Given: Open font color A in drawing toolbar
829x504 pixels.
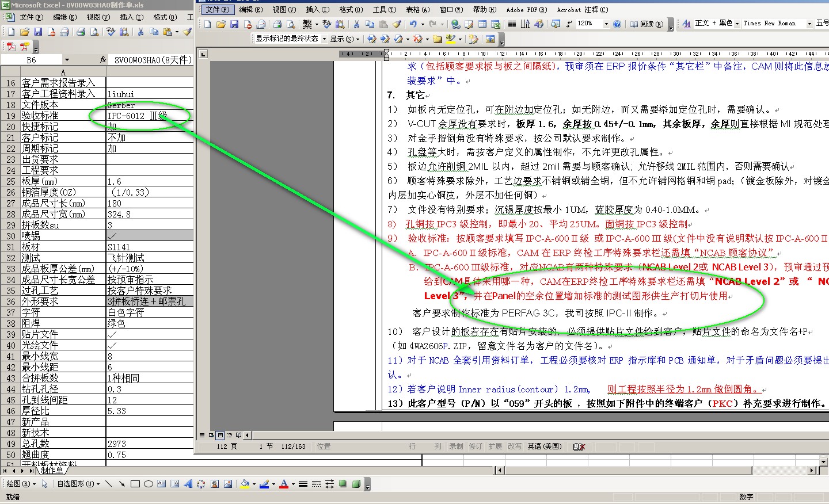Looking at the screenshot, I should click(x=283, y=484).
